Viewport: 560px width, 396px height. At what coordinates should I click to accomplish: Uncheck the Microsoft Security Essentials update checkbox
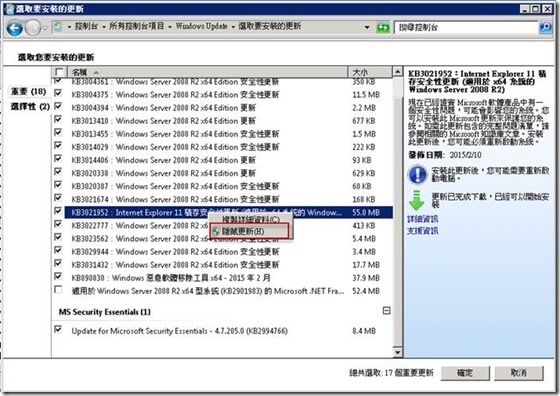click(x=58, y=329)
